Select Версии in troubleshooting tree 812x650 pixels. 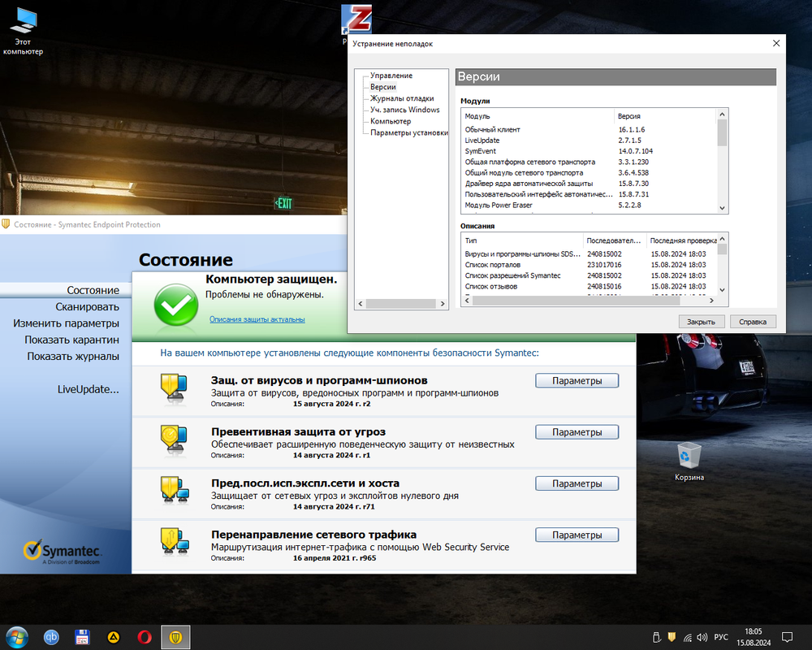pyautogui.click(x=382, y=87)
